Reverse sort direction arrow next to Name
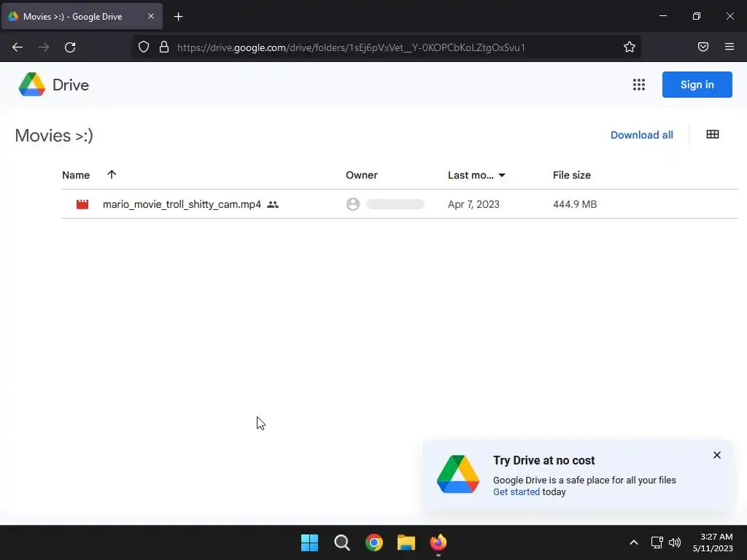The image size is (747, 560). coord(112,175)
